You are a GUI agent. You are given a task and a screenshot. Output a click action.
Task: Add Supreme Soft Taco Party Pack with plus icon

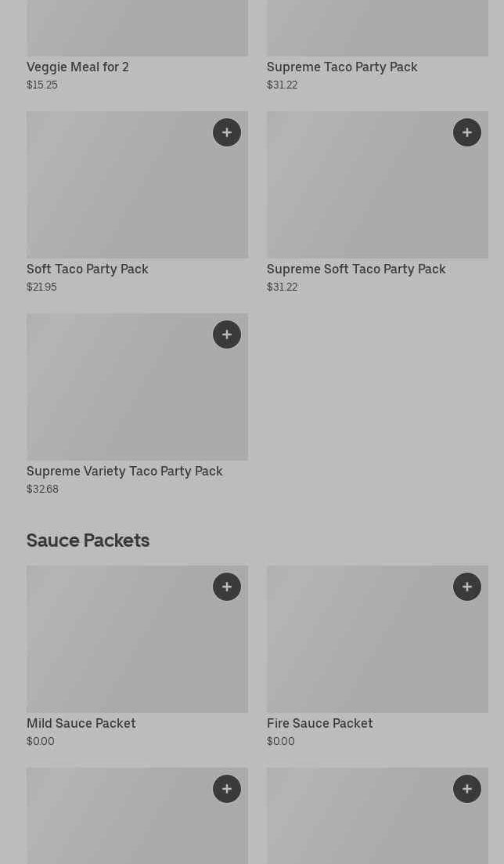pos(466,132)
